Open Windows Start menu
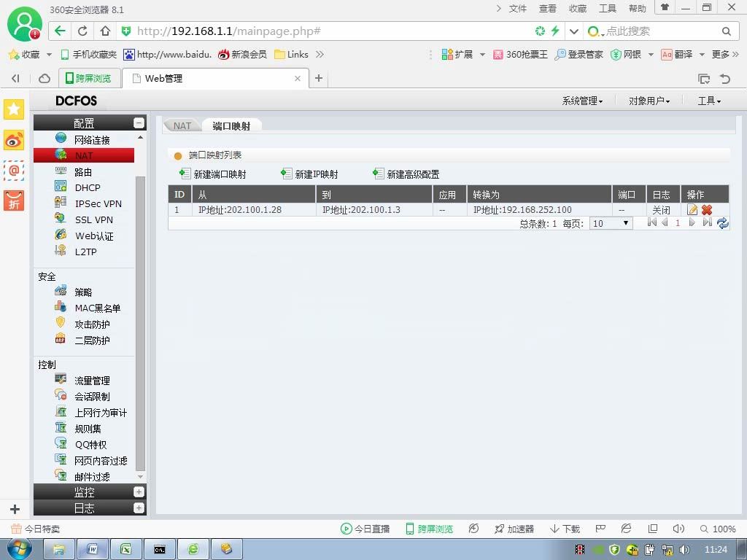This screenshot has width=747, height=560. 20,549
